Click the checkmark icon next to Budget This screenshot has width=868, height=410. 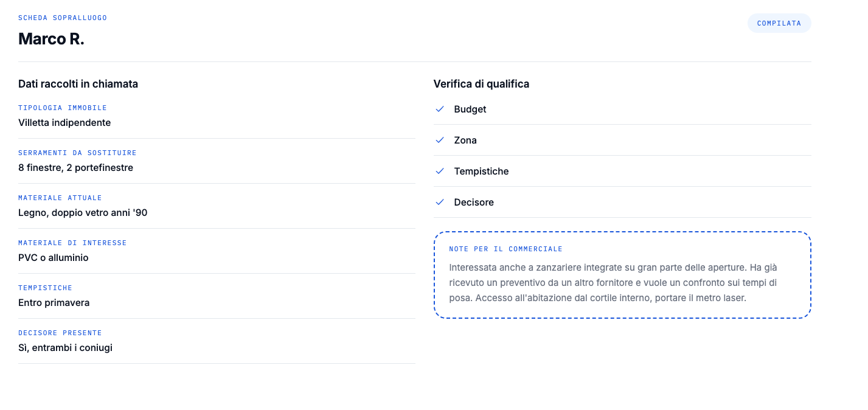point(440,109)
